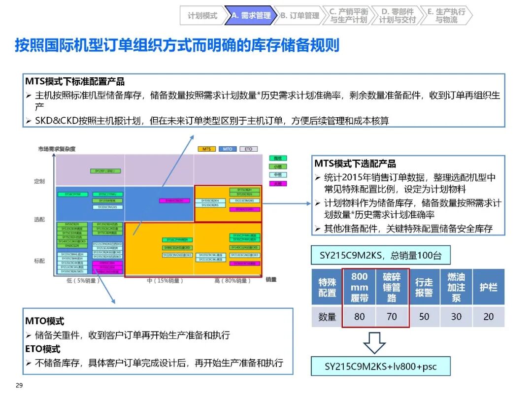Click the 破碎锤管路 table header cell
The height and width of the screenshot is (399, 532).
pyautogui.click(x=392, y=287)
